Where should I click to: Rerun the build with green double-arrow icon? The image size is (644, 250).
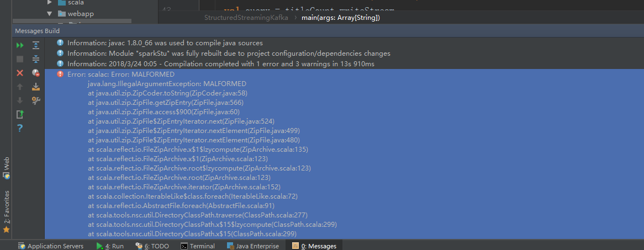pos(20,45)
